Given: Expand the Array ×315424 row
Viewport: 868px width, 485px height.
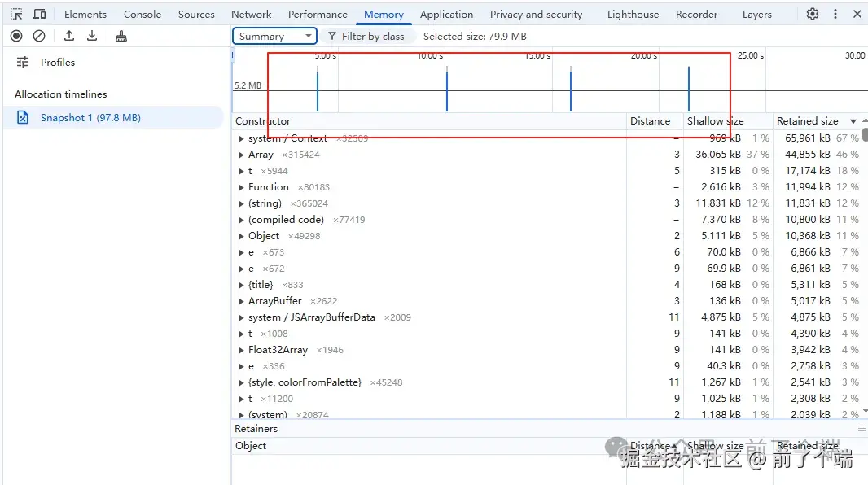Looking at the screenshot, I should point(241,155).
